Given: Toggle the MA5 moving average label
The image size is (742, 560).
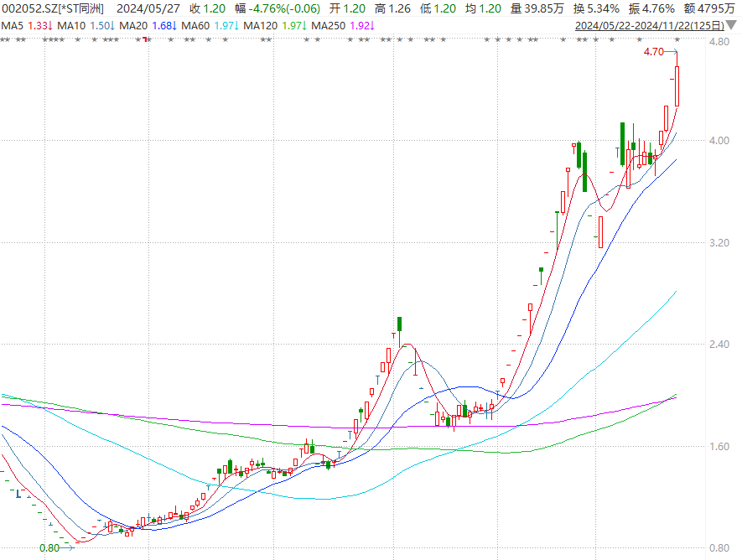Looking at the screenshot, I should [x=25, y=26].
